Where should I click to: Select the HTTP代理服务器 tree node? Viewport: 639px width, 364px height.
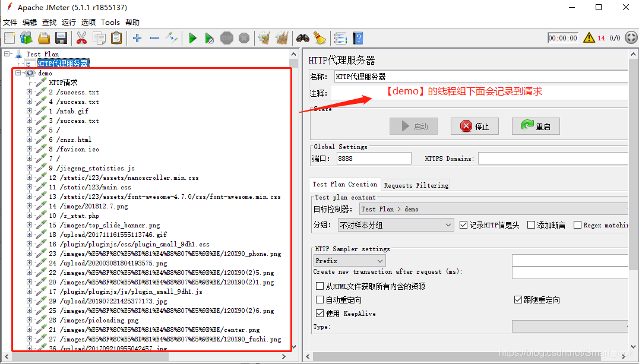pyautogui.click(x=63, y=64)
